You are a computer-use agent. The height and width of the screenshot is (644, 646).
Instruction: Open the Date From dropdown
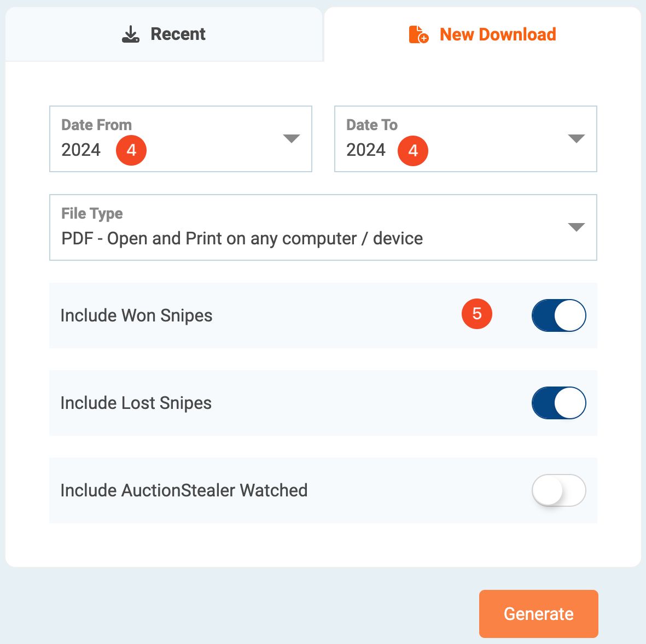pyautogui.click(x=181, y=139)
